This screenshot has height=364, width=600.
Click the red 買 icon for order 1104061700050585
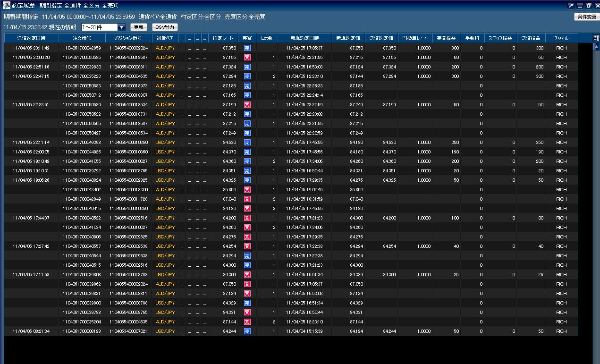coord(247,58)
